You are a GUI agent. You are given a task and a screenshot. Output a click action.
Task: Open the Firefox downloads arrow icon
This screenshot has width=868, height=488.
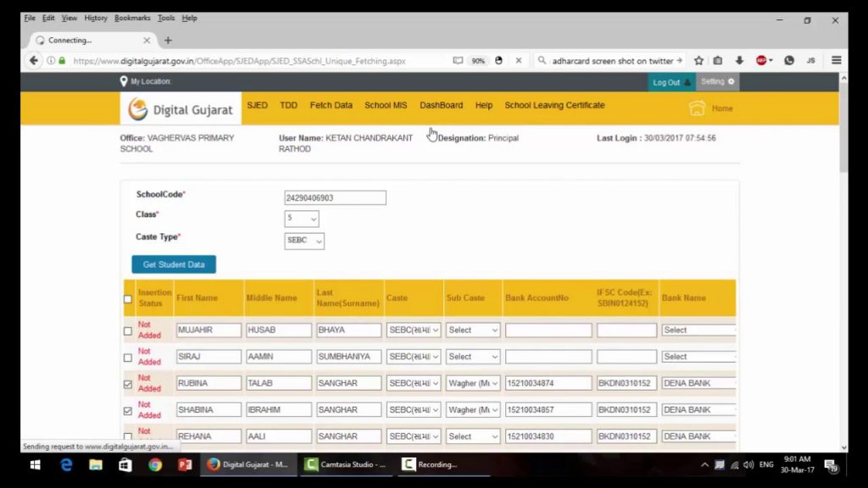point(739,61)
